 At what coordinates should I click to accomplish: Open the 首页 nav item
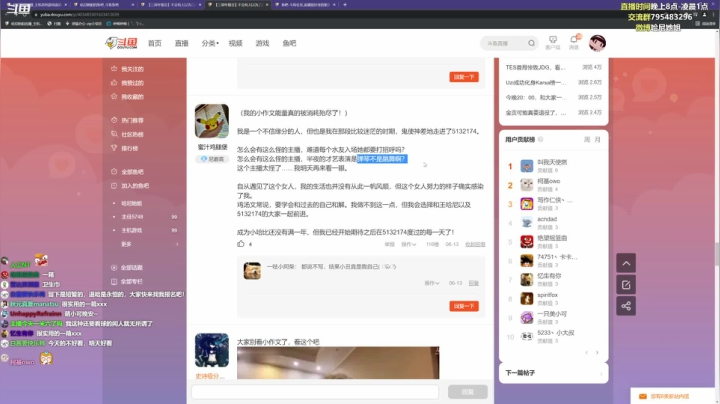coord(155,43)
